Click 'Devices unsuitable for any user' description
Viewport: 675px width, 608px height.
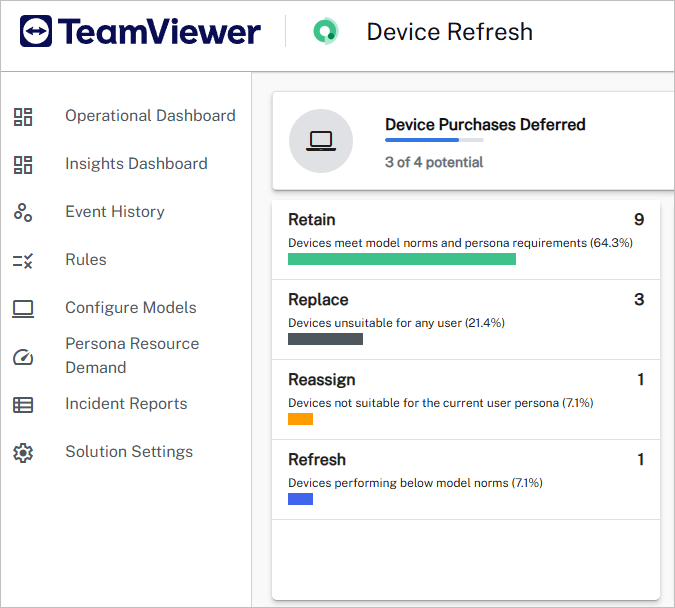point(396,323)
